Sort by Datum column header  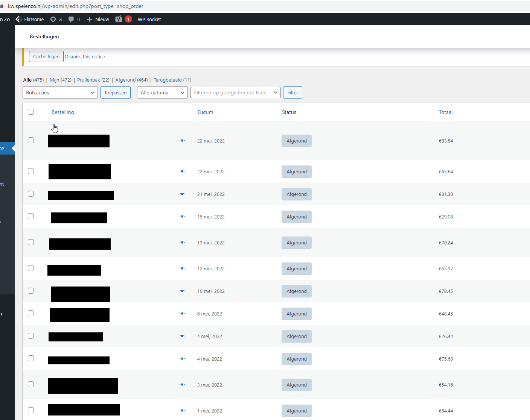(205, 112)
